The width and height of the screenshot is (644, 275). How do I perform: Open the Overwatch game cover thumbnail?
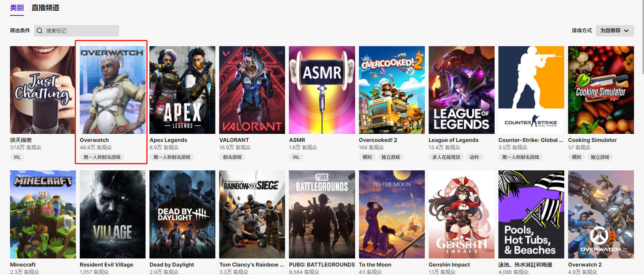tap(112, 90)
